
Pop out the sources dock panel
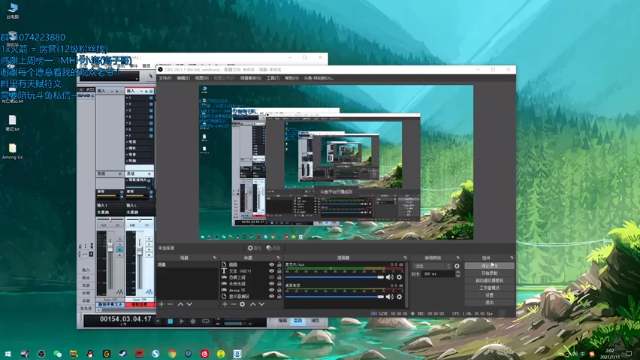[x=278, y=258]
